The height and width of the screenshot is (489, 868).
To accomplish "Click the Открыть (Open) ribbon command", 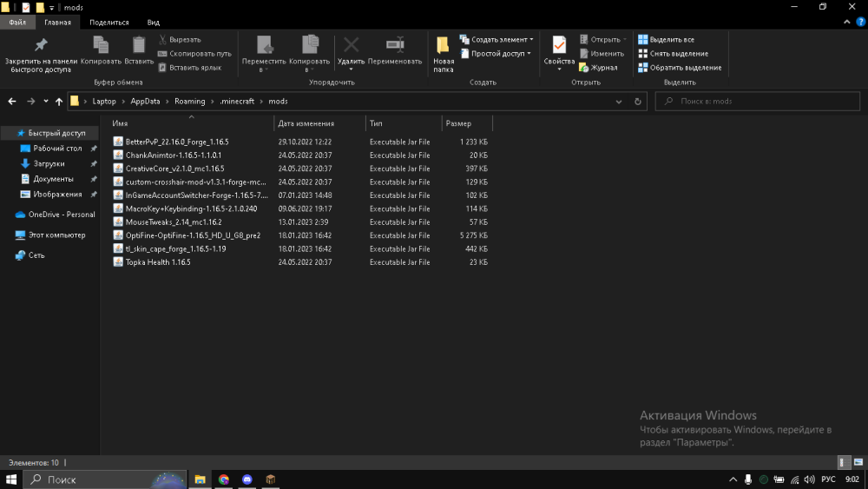I will [x=603, y=40].
